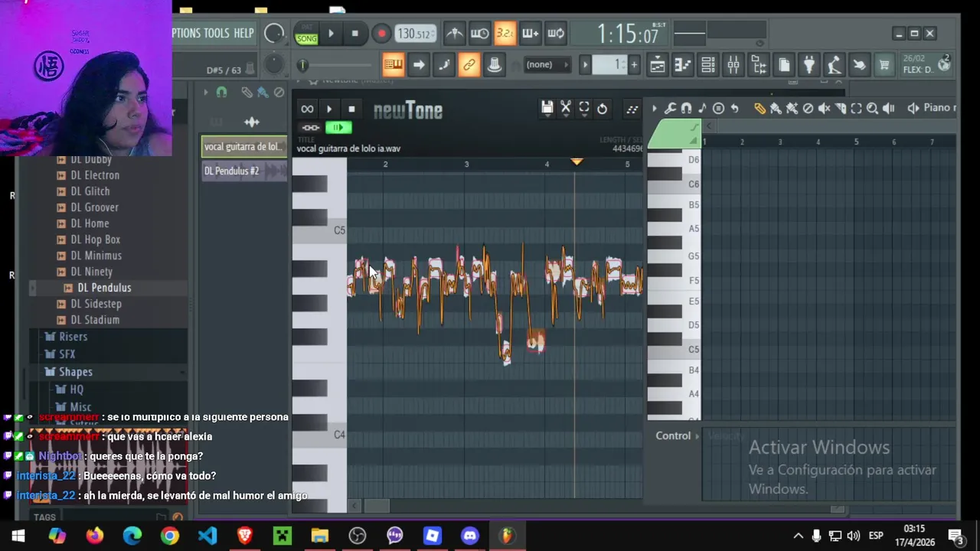Toggle typing keyboard to piano icon
Image resolution: width=980 pixels, height=551 pixels.
393,65
